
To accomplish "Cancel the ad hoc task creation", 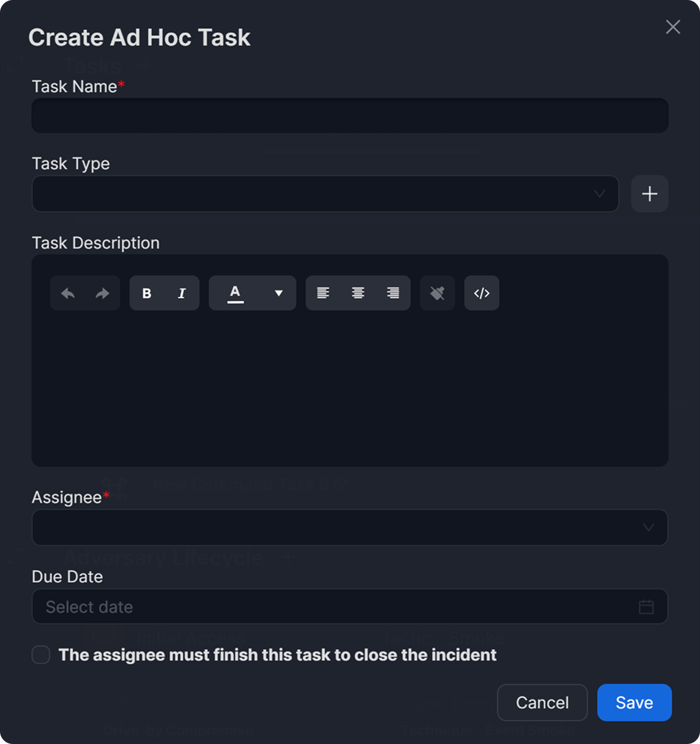I will (542, 703).
